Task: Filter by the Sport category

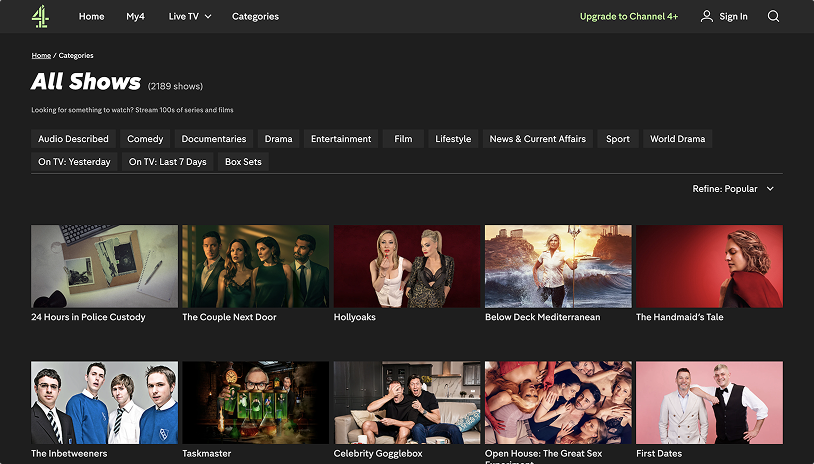Action: tap(618, 139)
